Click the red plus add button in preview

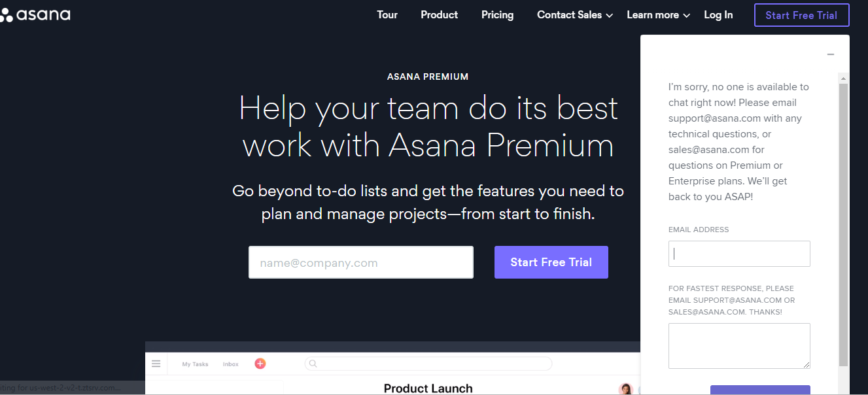pyautogui.click(x=260, y=364)
